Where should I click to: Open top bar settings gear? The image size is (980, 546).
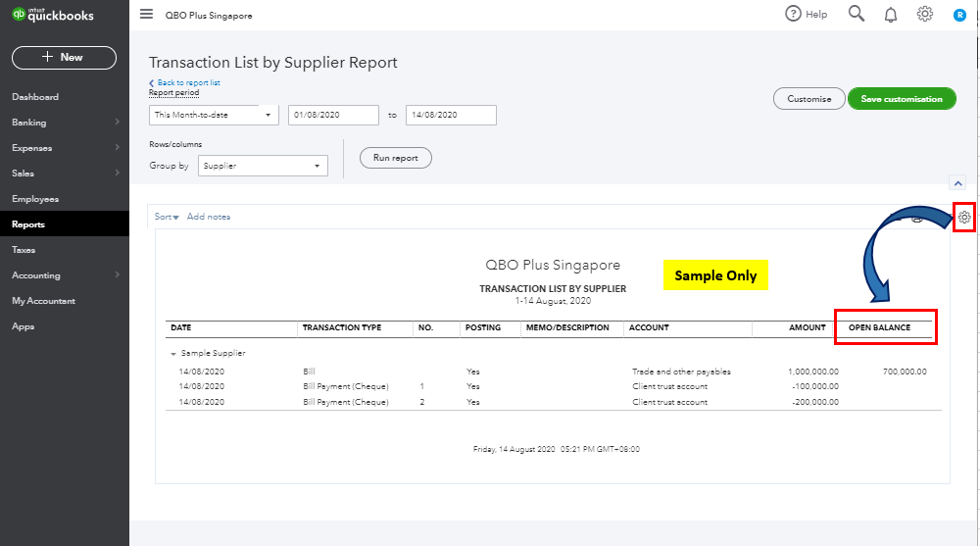(925, 14)
